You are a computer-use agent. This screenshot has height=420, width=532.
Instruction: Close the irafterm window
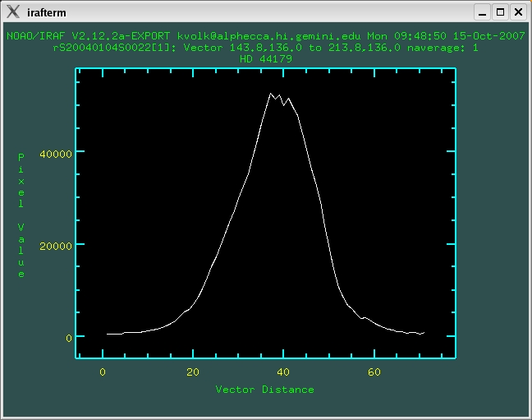point(518,12)
